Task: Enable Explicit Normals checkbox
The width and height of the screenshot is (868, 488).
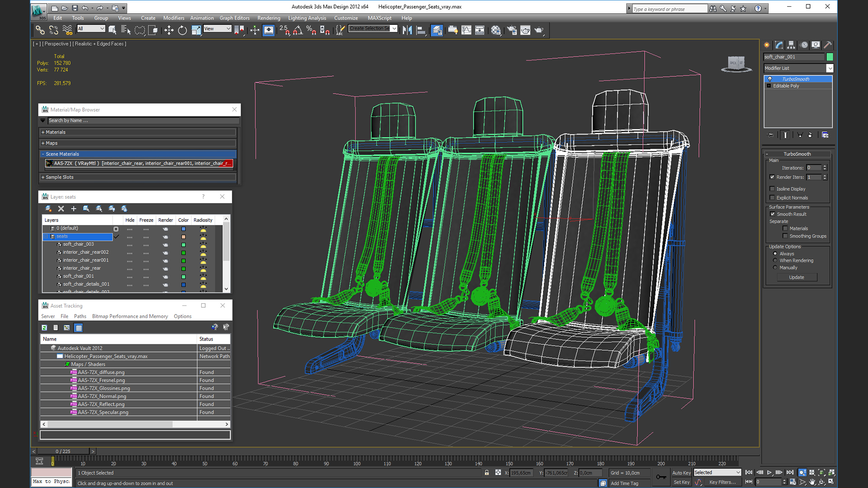Action: point(772,197)
